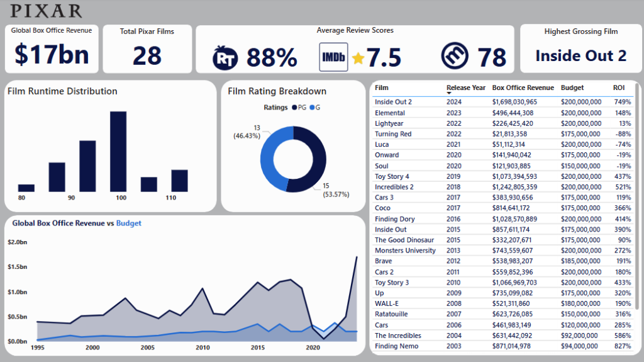Click the Average Review Scores heading
The height and width of the screenshot is (362, 644).
pos(355,30)
